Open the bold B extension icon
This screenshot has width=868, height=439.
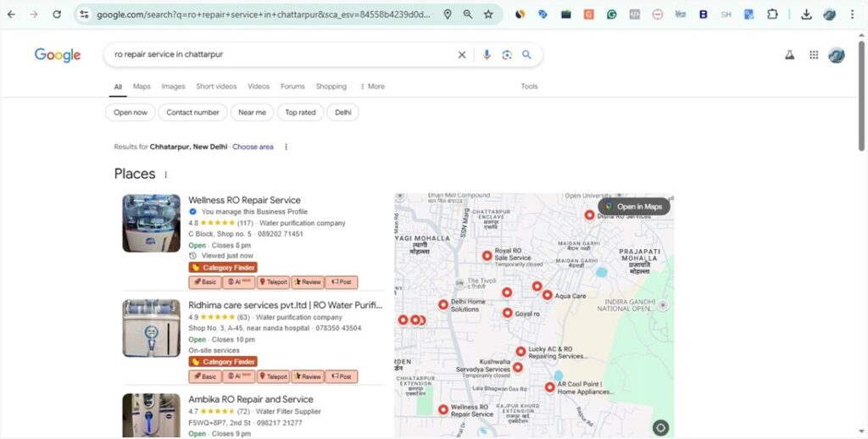point(703,14)
